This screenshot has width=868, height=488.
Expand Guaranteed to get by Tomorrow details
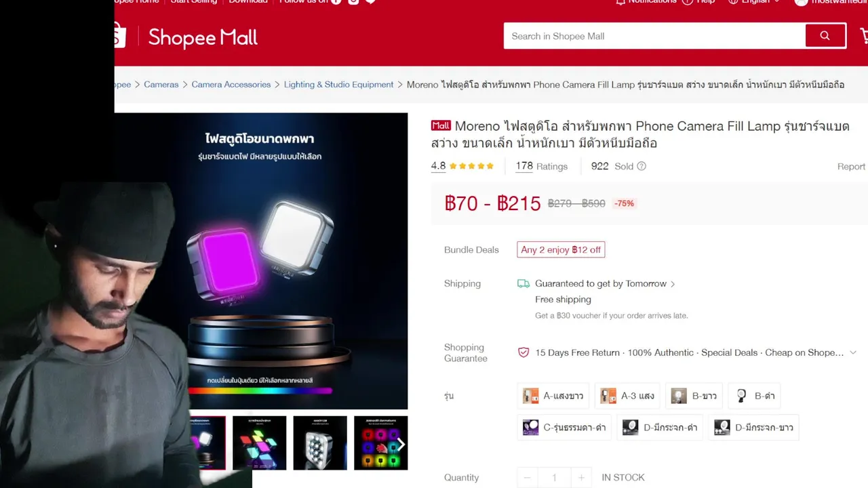605,283
